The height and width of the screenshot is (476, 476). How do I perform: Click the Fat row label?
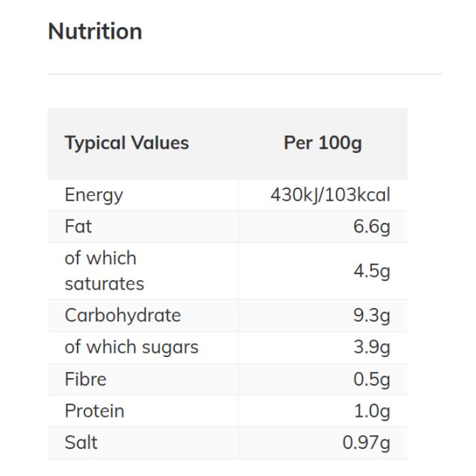78,226
